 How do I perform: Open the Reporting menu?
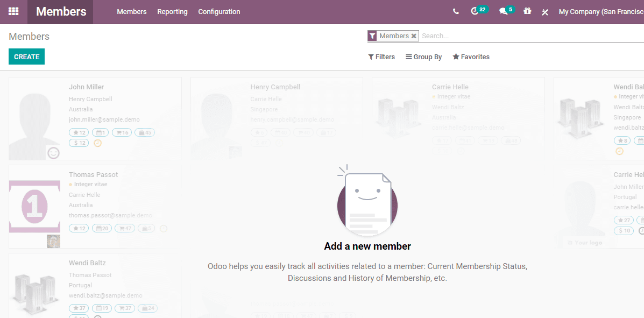click(173, 11)
